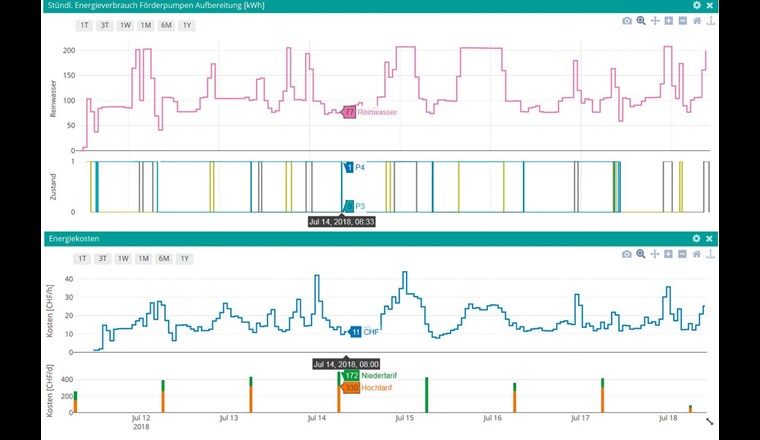Click camera snapshot icon in top energy consumption chart

(x=627, y=21)
